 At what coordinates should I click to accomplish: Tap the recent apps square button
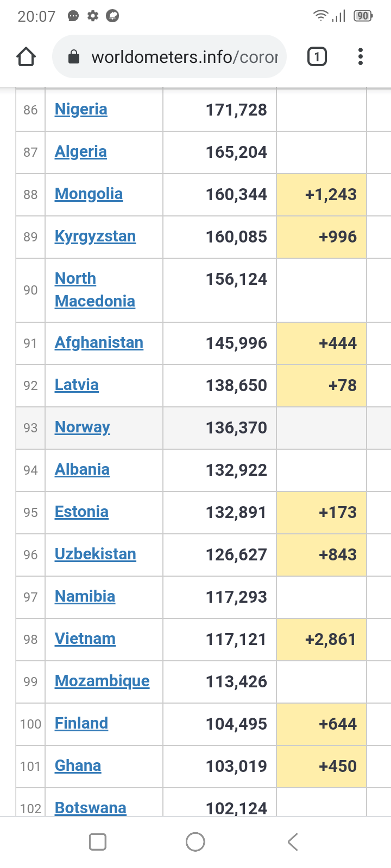click(98, 842)
